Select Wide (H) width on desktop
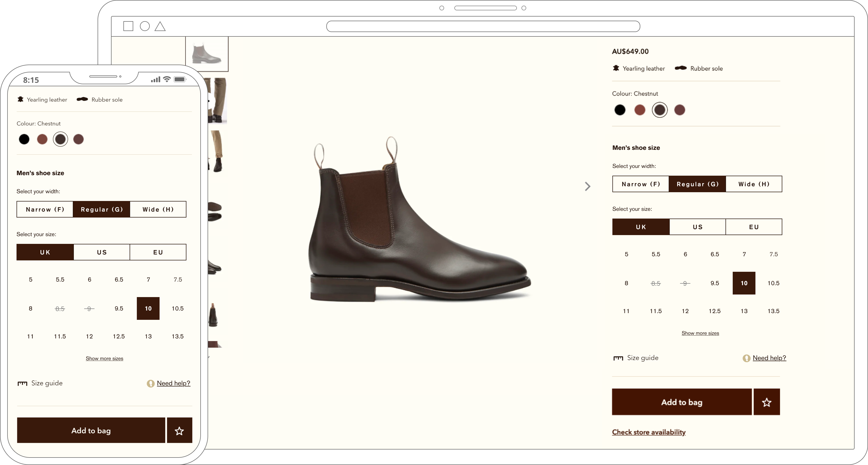 754,184
